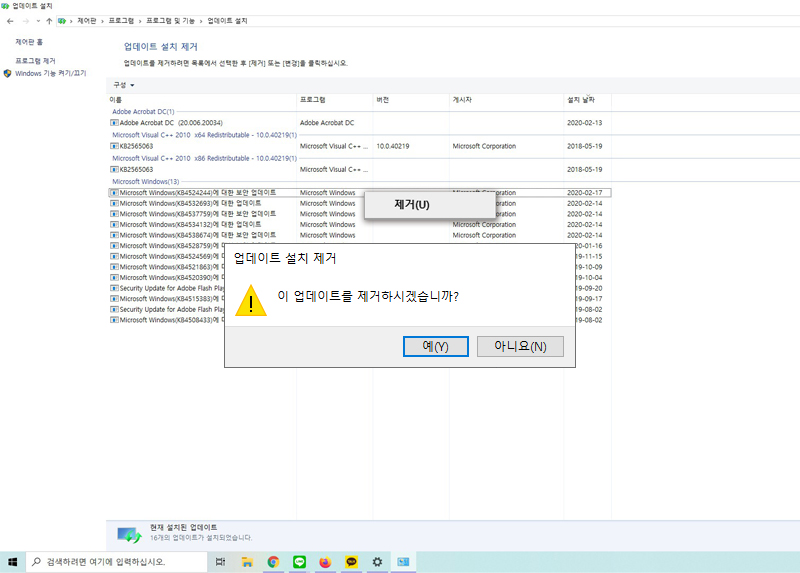Open the 구성 dropdown menu

pyautogui.click(x=123, y=85)
